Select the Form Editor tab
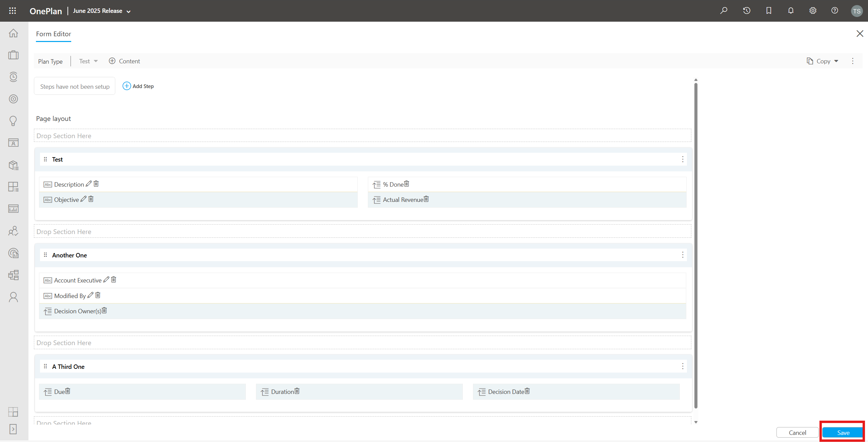The width and height of the screenshot is (868, 442). click(x=54, y=34)
